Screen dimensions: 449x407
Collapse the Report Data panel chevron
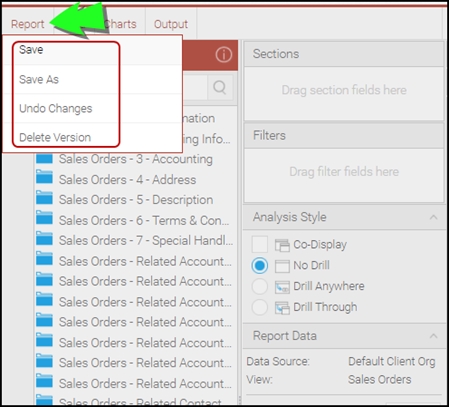click(x=433, y=336)
